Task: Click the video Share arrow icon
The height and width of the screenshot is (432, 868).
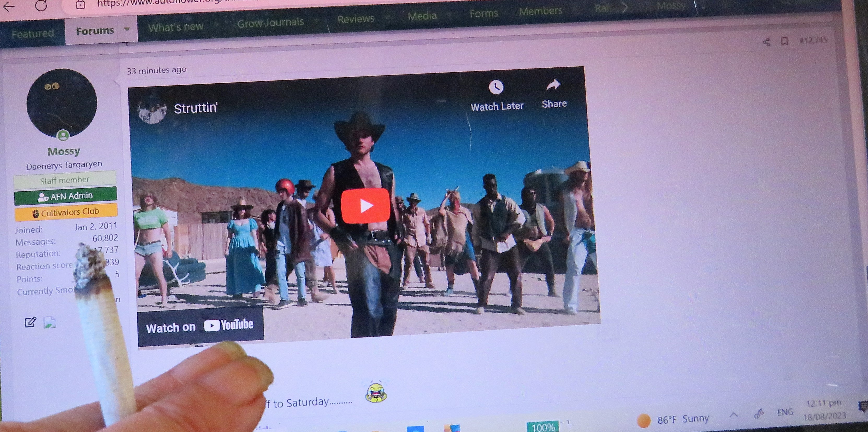Action: (x=553, y=85)
